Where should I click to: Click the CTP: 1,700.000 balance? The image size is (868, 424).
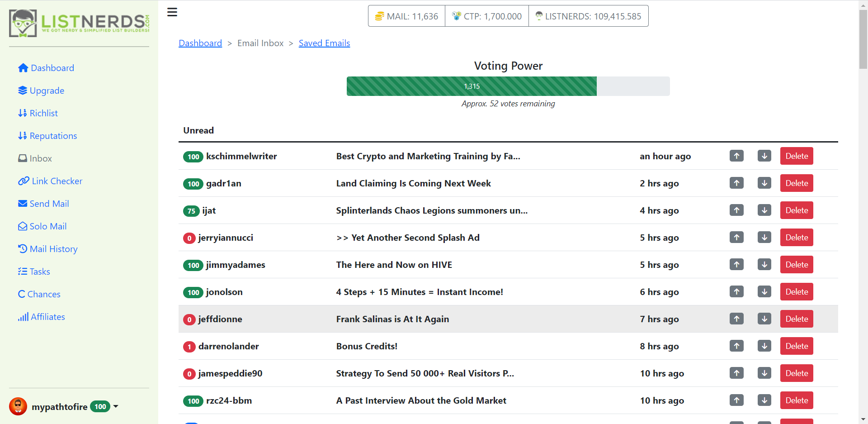(487, 16)
